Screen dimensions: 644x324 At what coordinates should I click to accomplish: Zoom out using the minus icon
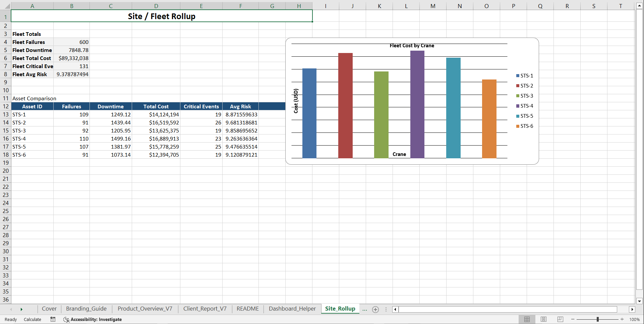pyautogui.click(x=573, y=319)
